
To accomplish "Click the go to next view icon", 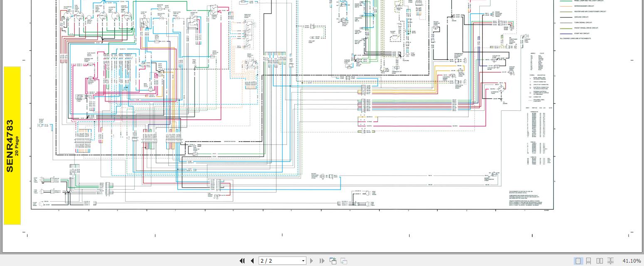I will 344,261.
